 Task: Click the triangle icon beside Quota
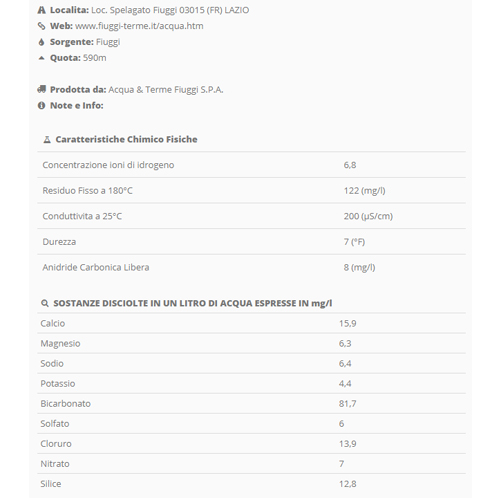(41, 58)
